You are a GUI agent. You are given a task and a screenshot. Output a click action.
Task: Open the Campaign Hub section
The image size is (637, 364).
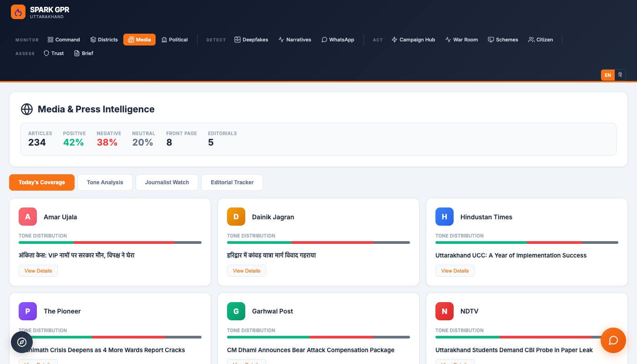[x=413, y=40]
